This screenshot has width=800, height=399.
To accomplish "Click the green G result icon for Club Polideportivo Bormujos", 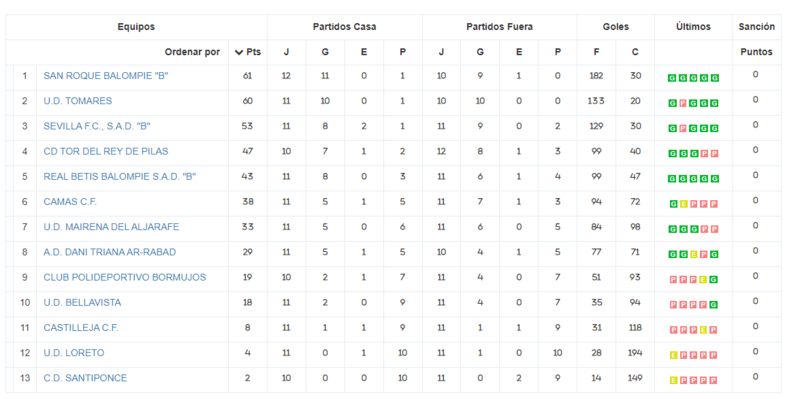I will click(x=714, y=280).
